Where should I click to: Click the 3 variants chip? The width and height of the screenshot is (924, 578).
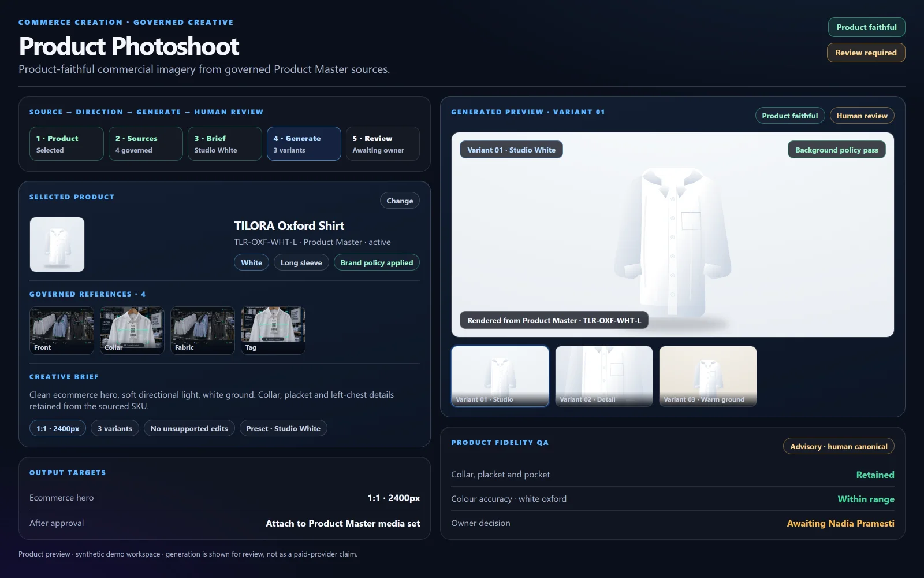(x=115, y=428)
